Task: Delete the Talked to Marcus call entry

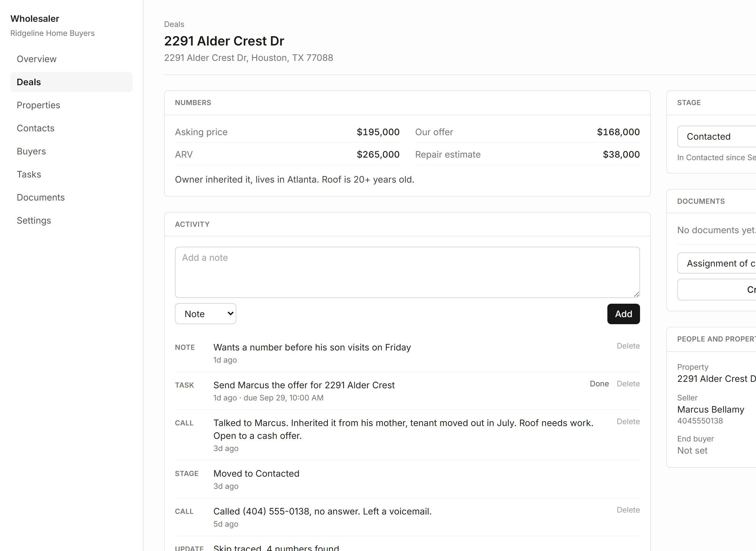Action: pos(628,422)
